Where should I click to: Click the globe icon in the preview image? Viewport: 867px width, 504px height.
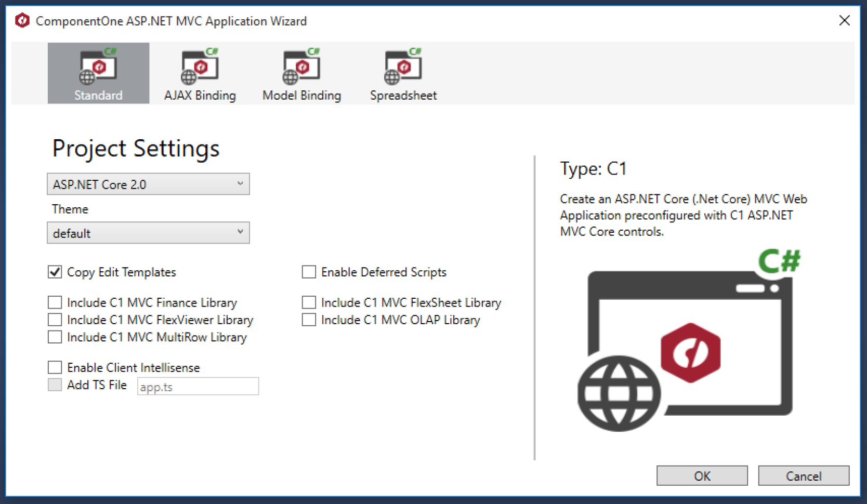tap(619, 392)
